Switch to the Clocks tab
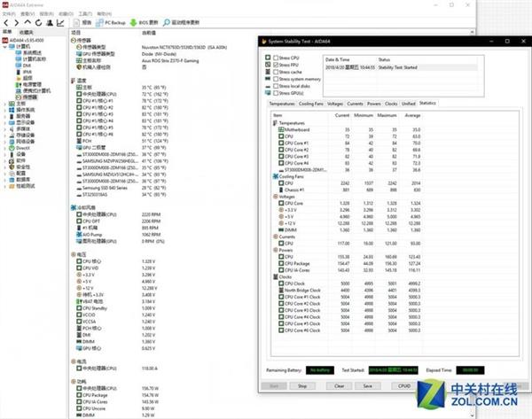The image size is (532, 419). click(391, 104)
